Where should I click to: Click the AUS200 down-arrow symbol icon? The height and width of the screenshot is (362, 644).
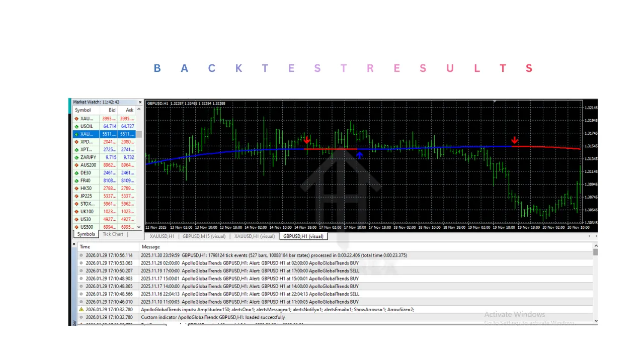click(x=76, y=165)
